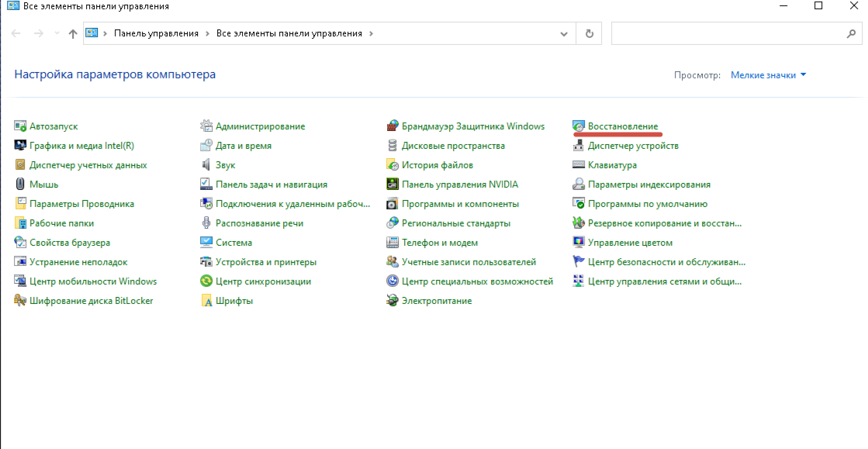Click the search magnifier icon
The image size is (868, 449).
click(852, 34)
